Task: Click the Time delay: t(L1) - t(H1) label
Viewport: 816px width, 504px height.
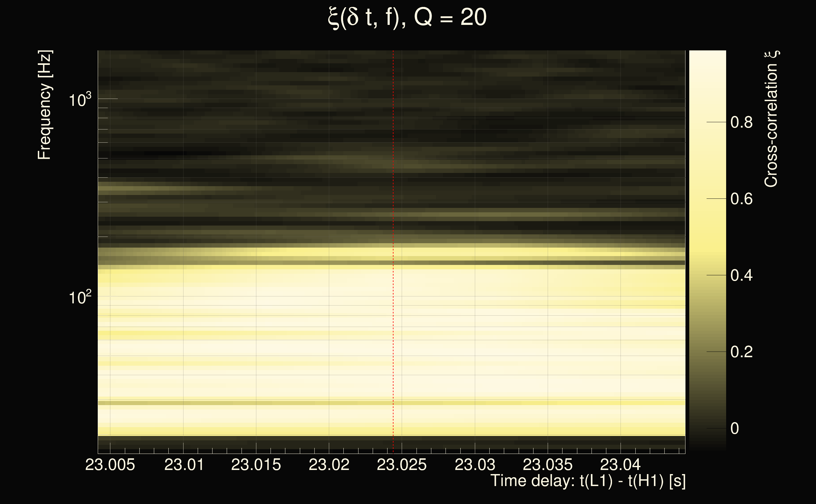Action: click(588, 481)
